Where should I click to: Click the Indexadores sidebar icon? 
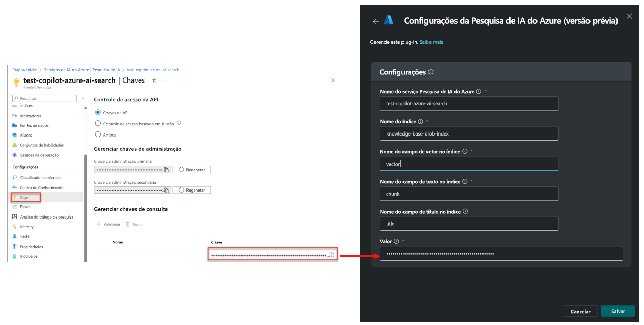pos(15,116)
